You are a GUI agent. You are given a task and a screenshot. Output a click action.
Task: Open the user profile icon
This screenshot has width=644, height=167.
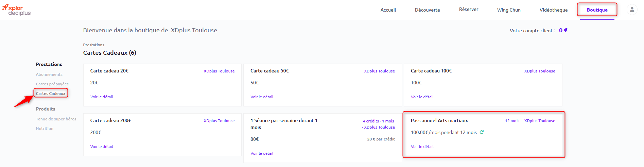pyautogui.click(x=632, y=10)
